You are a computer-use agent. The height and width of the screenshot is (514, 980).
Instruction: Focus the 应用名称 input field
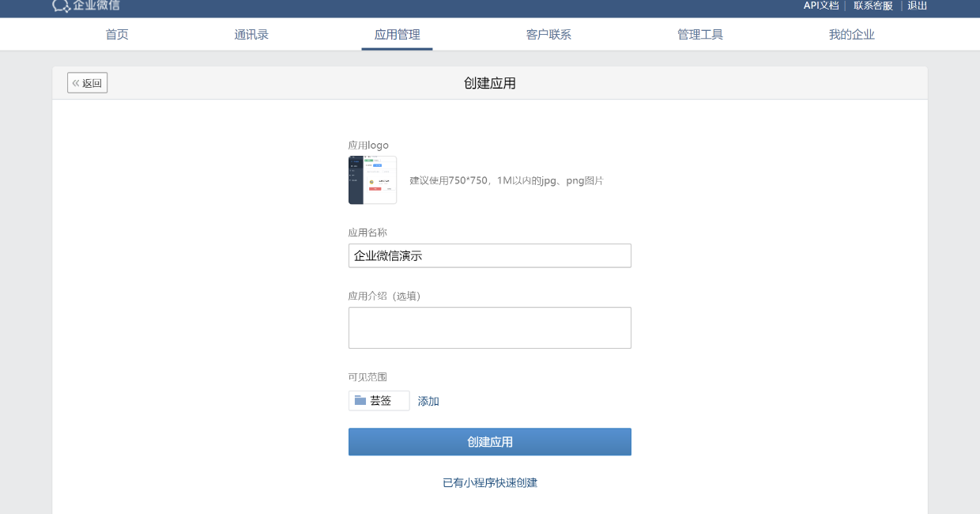(x=490, y=255)
